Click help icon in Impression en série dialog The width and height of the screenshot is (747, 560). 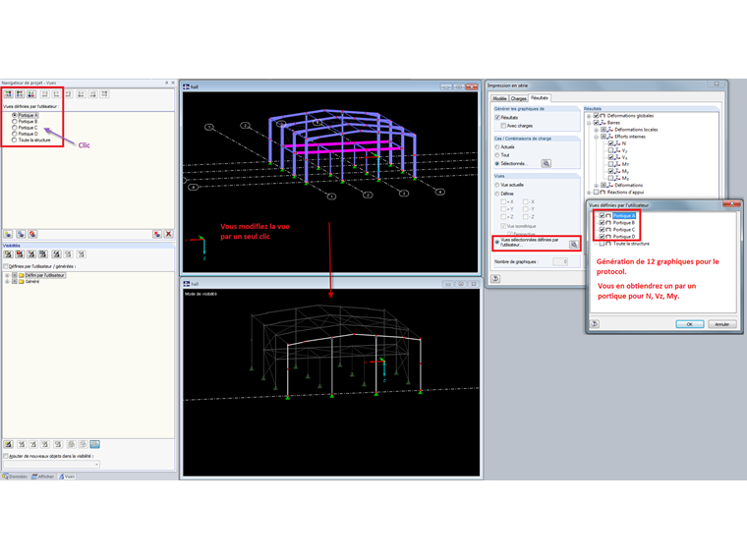pos(495,279)
